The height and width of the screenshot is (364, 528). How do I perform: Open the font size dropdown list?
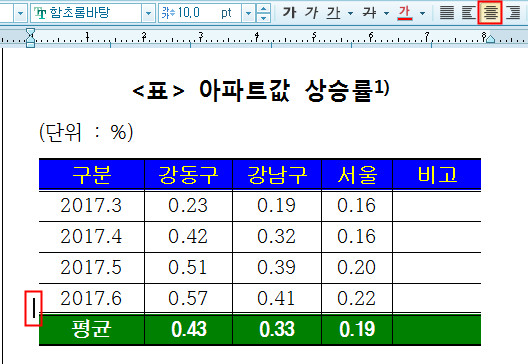tap(249, 13)
